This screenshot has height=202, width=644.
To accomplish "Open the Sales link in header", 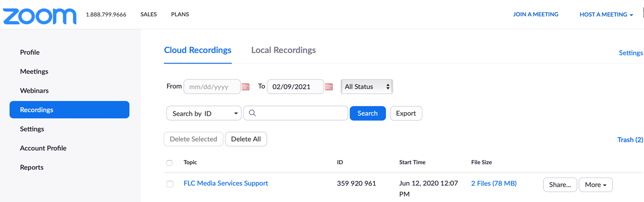I will 148,14.
